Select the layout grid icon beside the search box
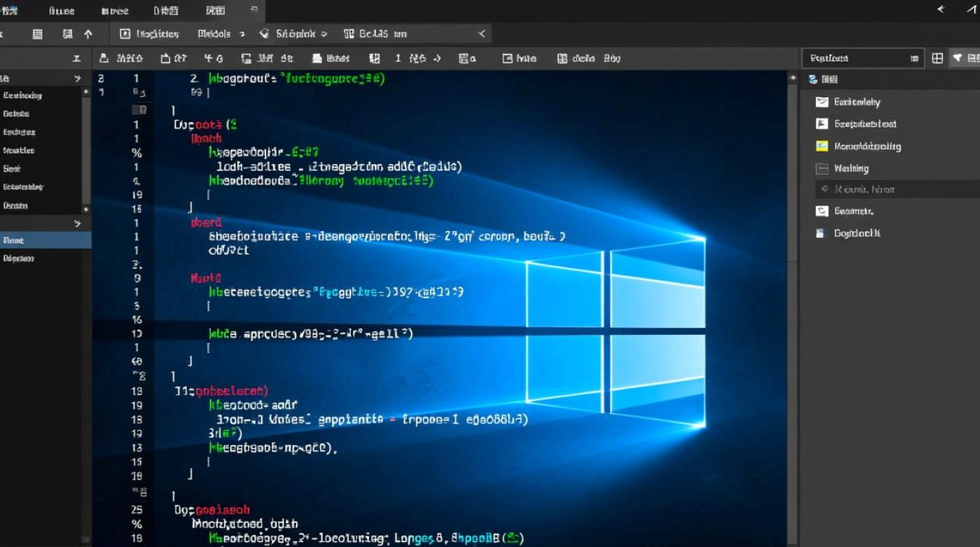 click(936, 58)
